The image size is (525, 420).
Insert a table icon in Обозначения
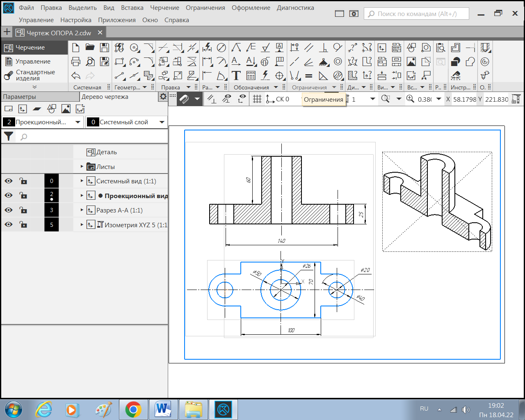[x=251, y=75]
